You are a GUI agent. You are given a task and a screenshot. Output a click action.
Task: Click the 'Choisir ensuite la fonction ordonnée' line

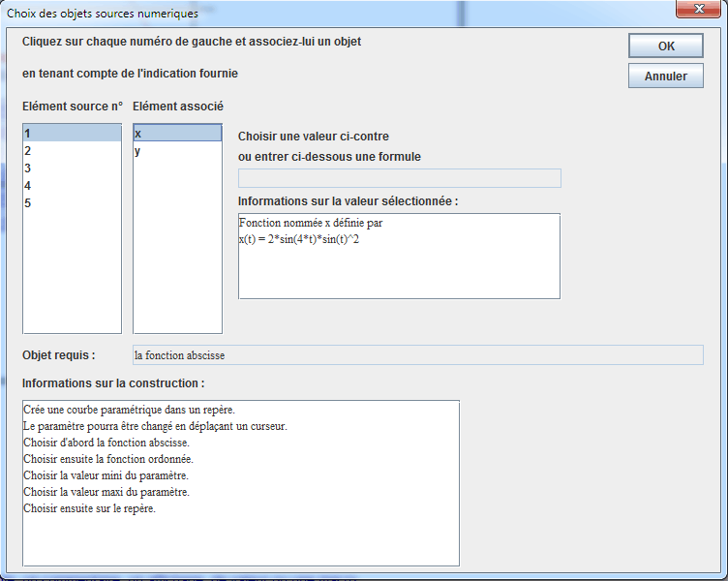[x=108, y=459]
